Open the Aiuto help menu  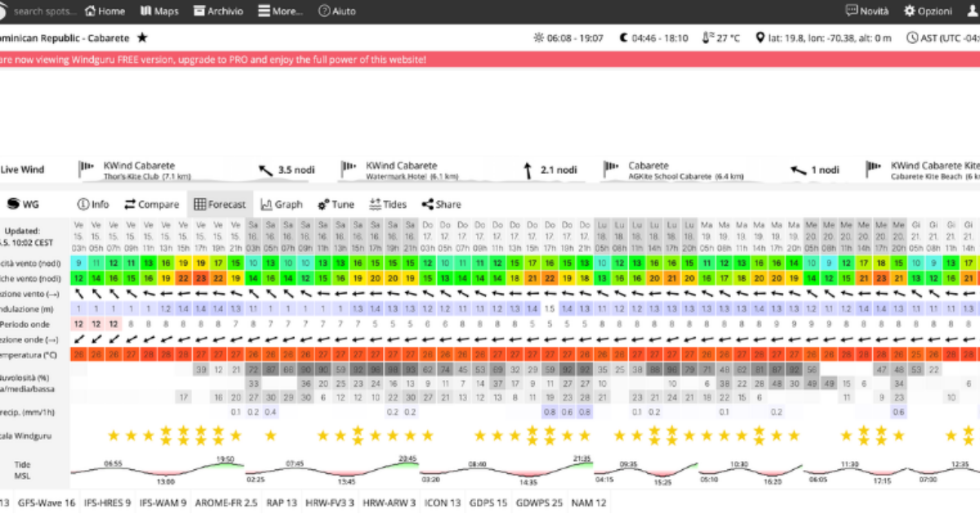[337, 11]
